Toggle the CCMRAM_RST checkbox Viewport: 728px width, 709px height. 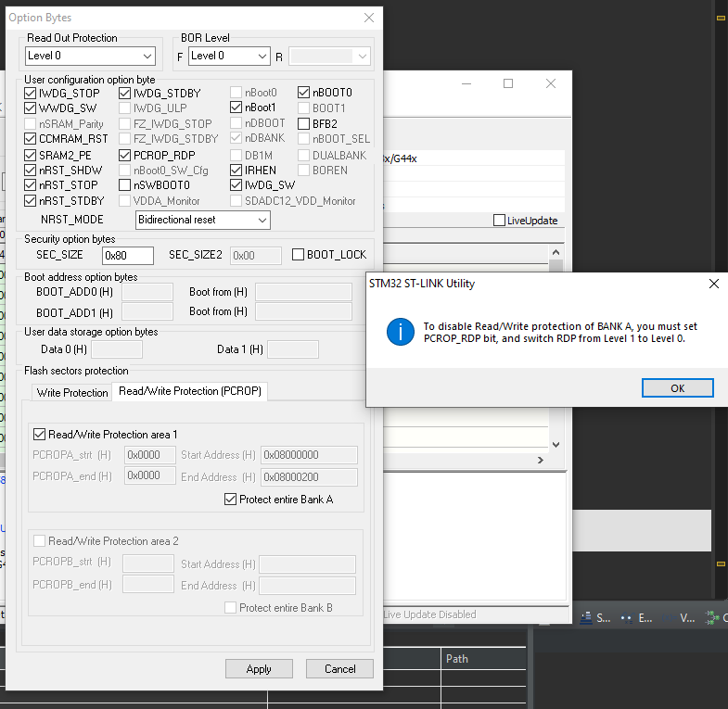tap(31, 139)
